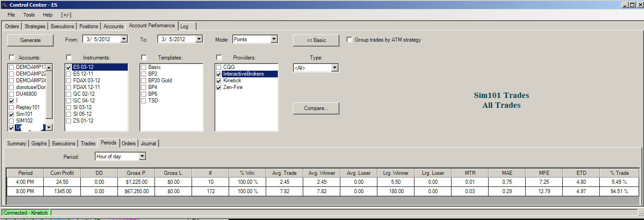This screenshot has width=644, height=220.
Task: Toggle the Instruments select-all checkbox
Action: pyautogui.click(x=69, y=57)
